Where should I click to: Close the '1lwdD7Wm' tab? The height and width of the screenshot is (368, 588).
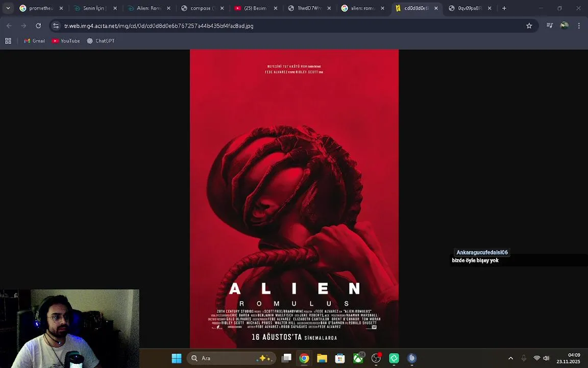(x=329, y=8)
